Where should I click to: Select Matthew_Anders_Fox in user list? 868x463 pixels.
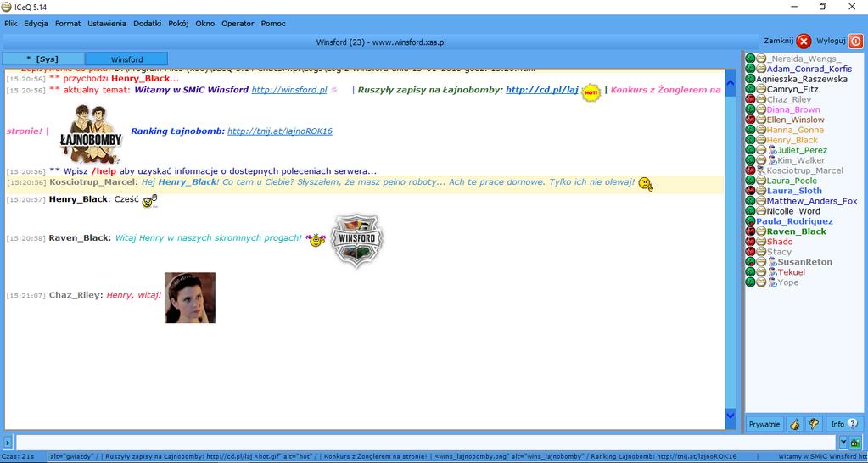811,201
